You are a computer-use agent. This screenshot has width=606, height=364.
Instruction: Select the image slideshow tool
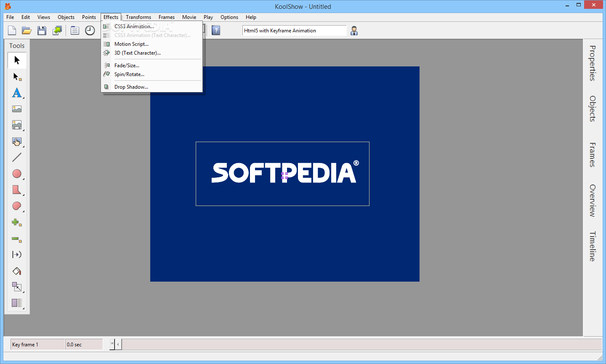coord(17,125)
